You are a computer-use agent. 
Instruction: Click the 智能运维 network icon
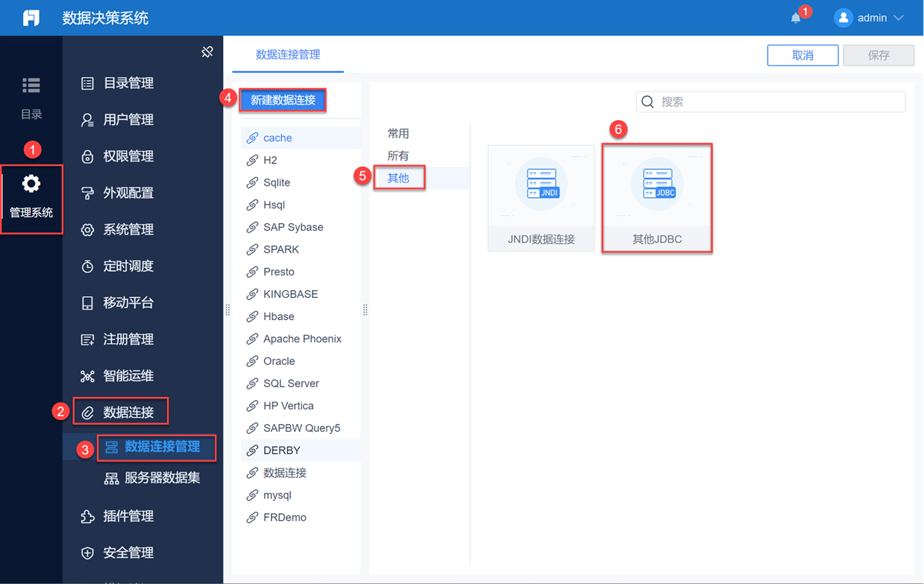pos(87,376)
